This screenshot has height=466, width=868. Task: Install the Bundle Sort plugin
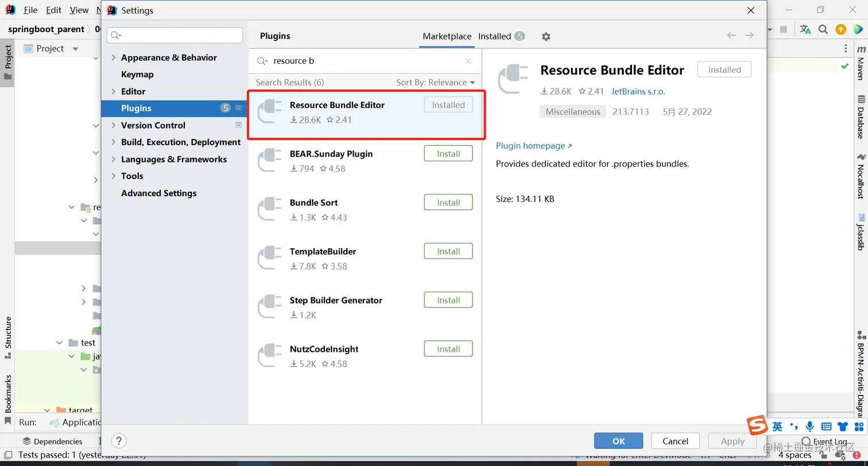point(448,203)
